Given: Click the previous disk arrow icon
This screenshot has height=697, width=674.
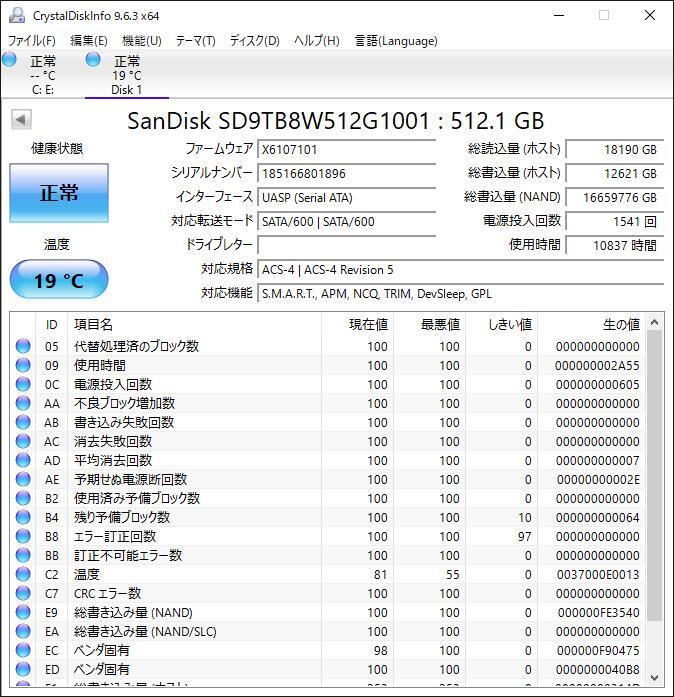Looking at the screenshot, I should point(20,120).
